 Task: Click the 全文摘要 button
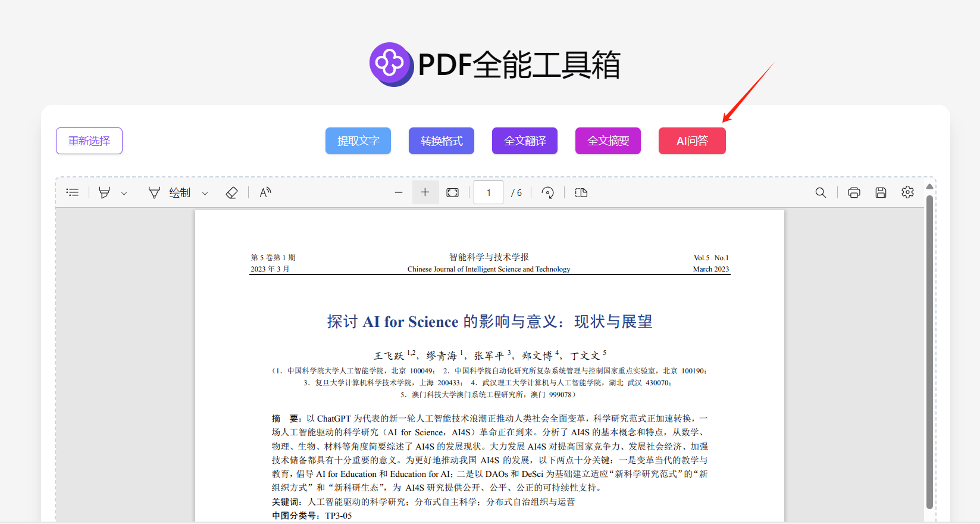tap(608, 141)
